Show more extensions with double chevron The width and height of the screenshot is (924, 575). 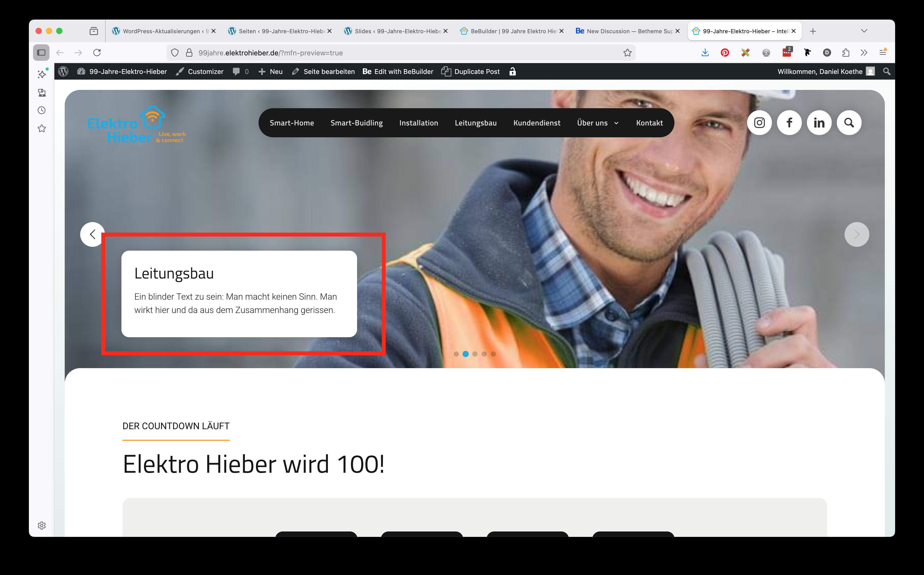[864, 53]
